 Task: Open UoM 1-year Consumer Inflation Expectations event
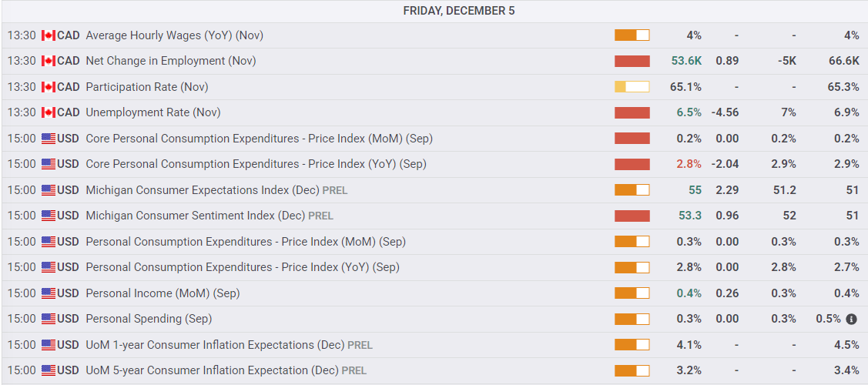pyautogui.click(x=215, y=345)
